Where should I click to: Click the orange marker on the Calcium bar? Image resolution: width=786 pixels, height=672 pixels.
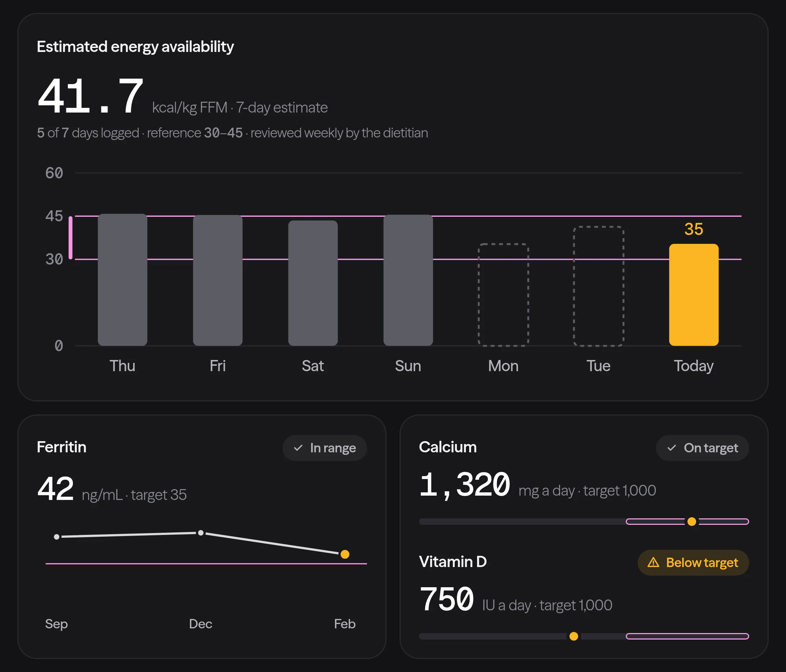(691, 522)
